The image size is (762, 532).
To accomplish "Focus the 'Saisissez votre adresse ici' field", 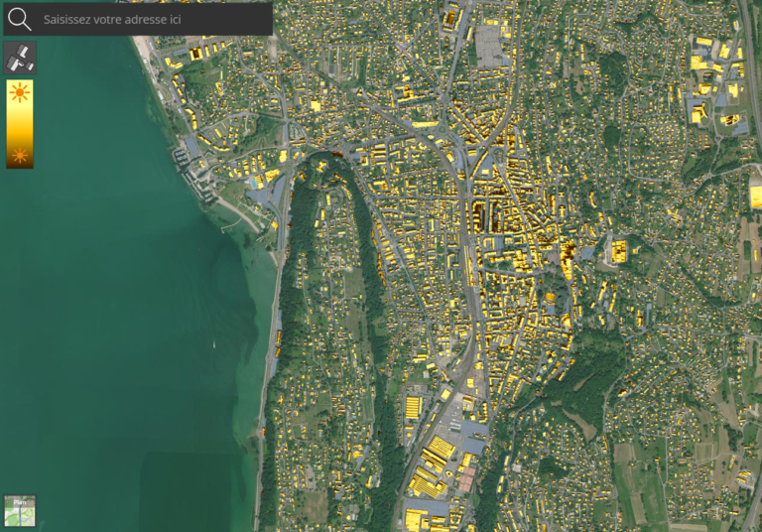I will [x=154, y=19].
